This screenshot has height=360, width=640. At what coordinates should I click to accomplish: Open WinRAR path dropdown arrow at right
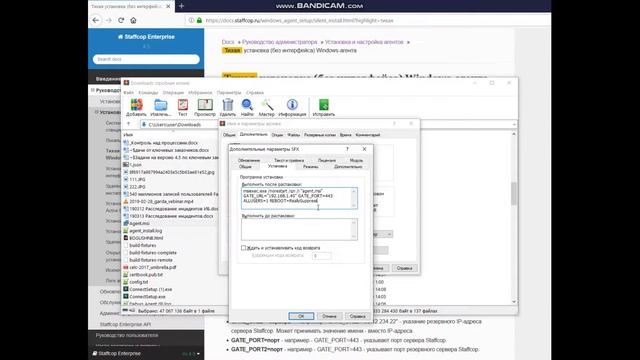514,124
